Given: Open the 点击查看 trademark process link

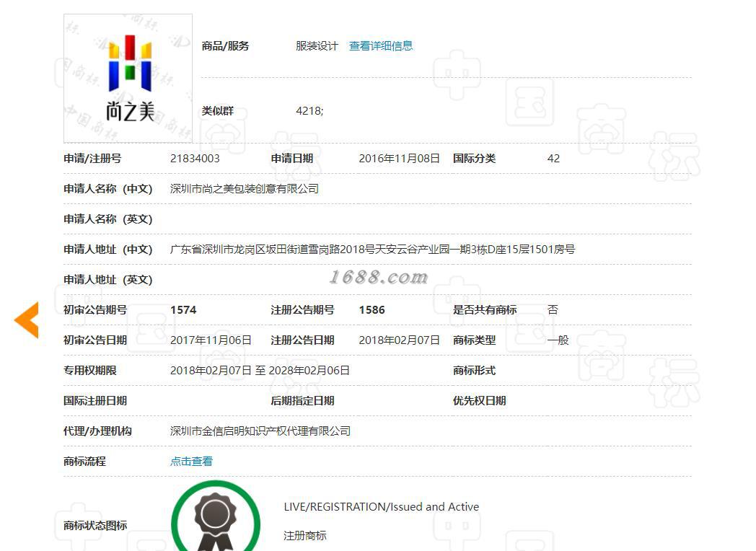Looking at the screenshot, I should point(191,462).
